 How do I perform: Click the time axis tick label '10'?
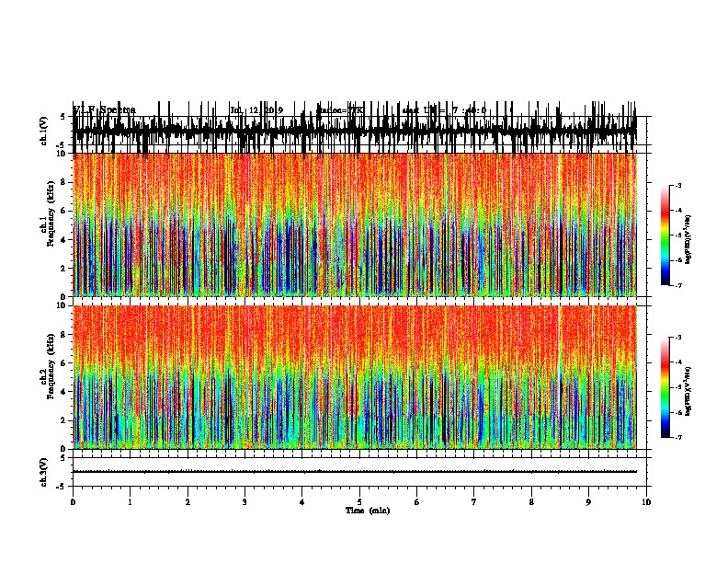click(x=646, y=502)
